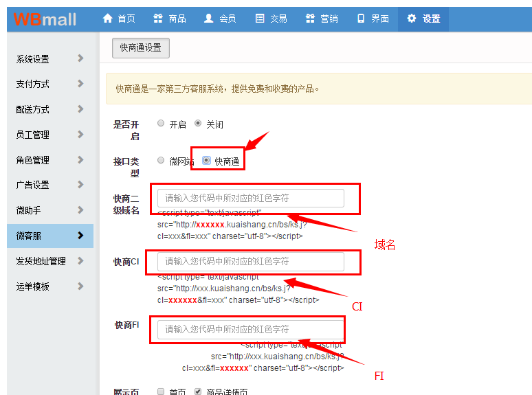
Task: Select the 开启 radio button
Action: point(161,124)
